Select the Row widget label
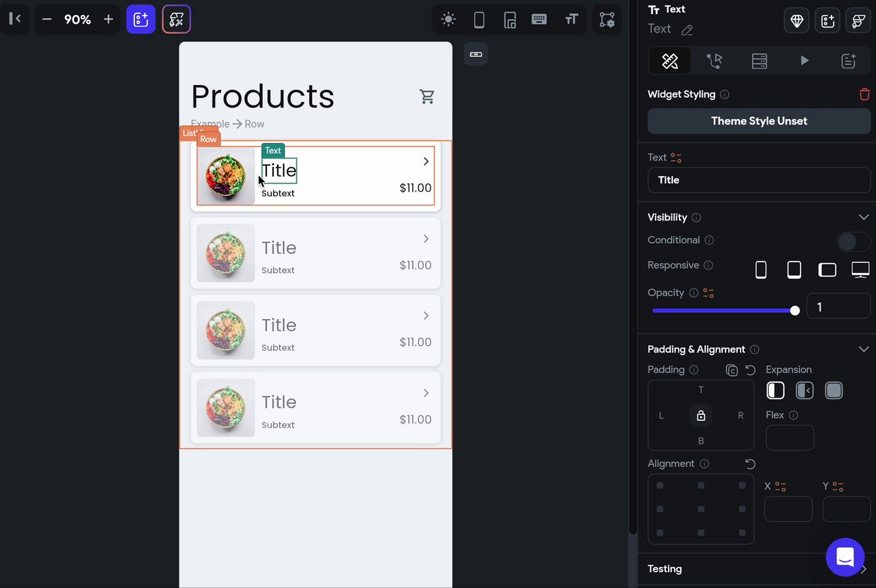The height and width of the screenshot is (588, 876). pyautogui.click(x=208, y=139)
